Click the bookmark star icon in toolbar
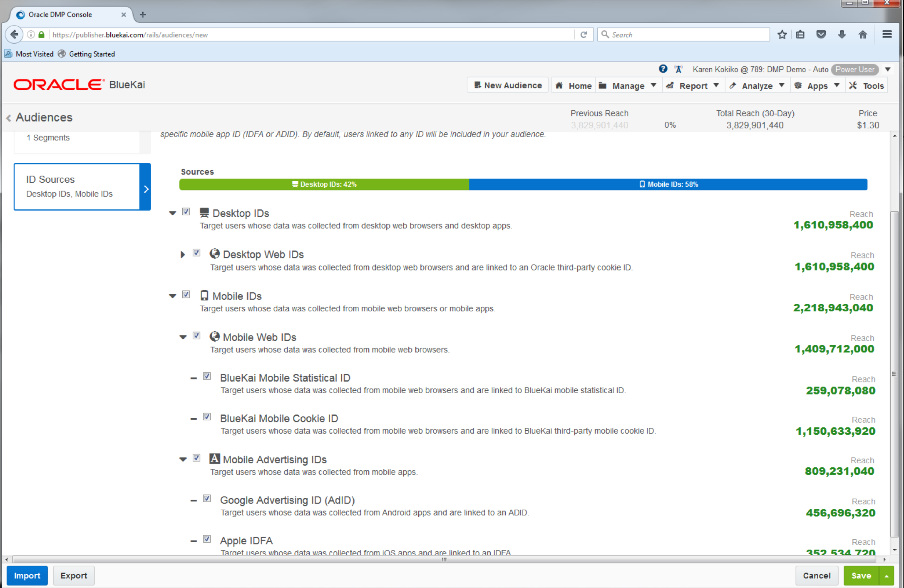Image resolution: width=904 pixels, height=588 pixels. coord(782,35)
